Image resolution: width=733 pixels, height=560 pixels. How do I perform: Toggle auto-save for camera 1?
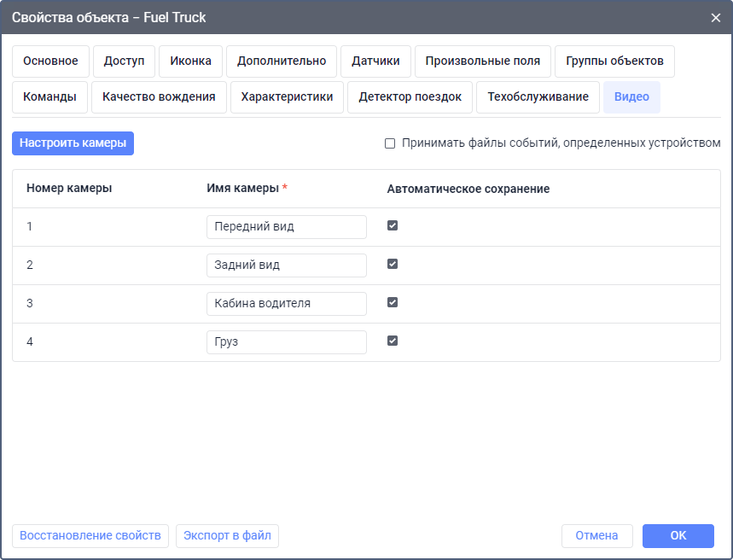tap(393, 226)
